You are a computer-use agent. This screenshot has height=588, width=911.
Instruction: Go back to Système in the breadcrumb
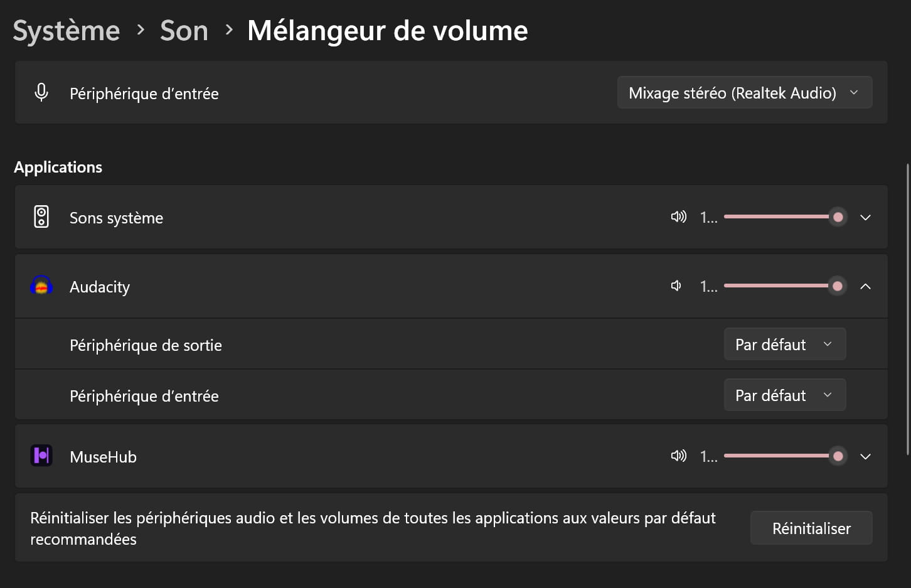coord(66,31)
